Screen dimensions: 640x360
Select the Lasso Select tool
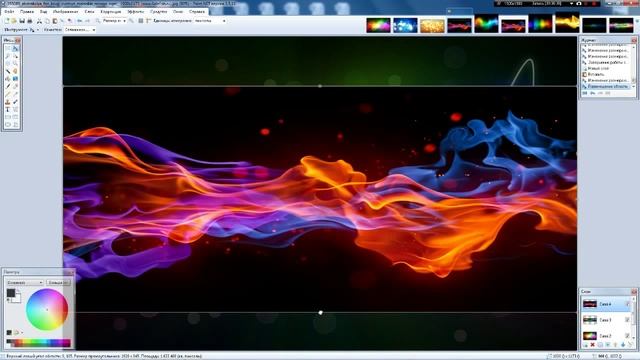[x=8, y=56]
